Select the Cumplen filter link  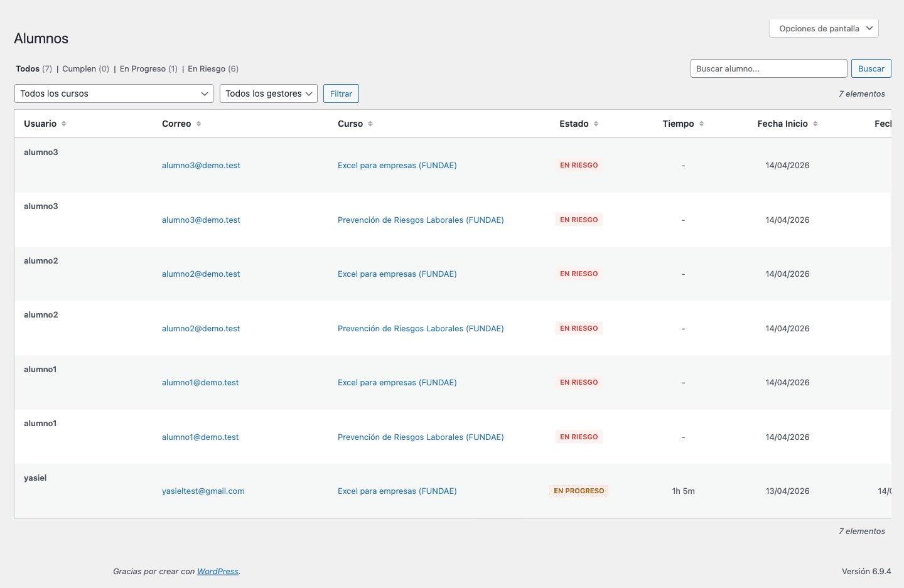coord(80,68)
